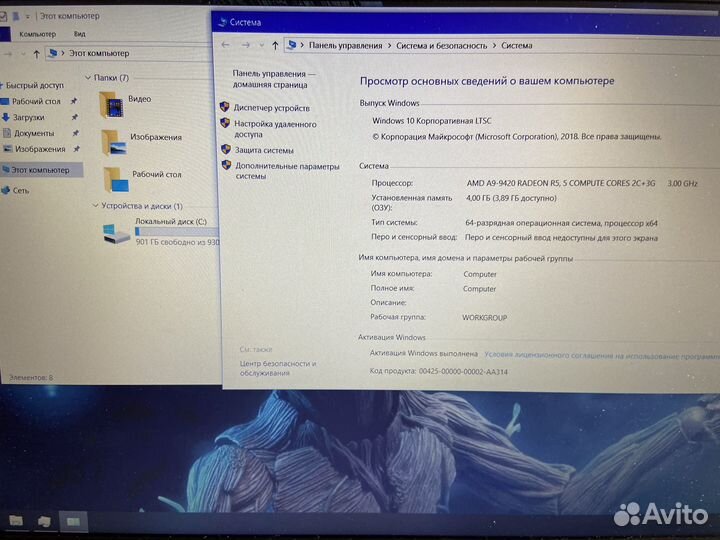Select the Изображения folder icon in Папки

coord(114,143)
